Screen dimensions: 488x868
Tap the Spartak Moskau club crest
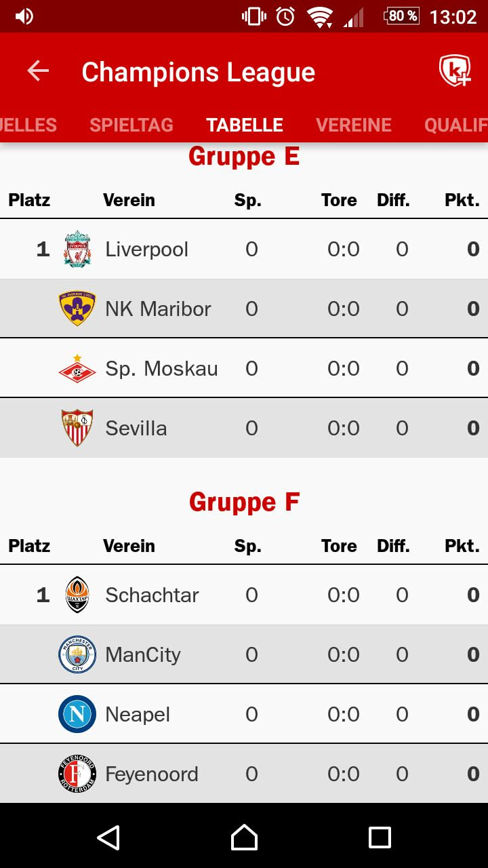77,368
